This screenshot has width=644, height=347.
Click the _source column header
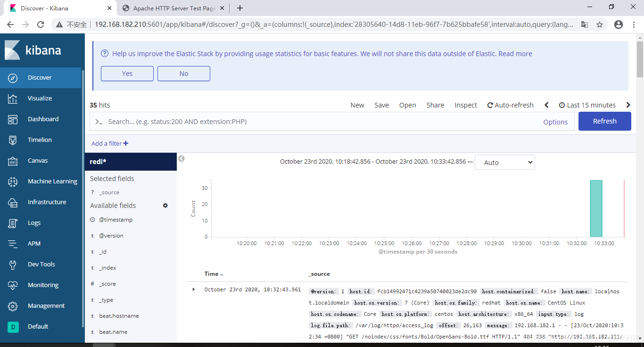point(319,274)
